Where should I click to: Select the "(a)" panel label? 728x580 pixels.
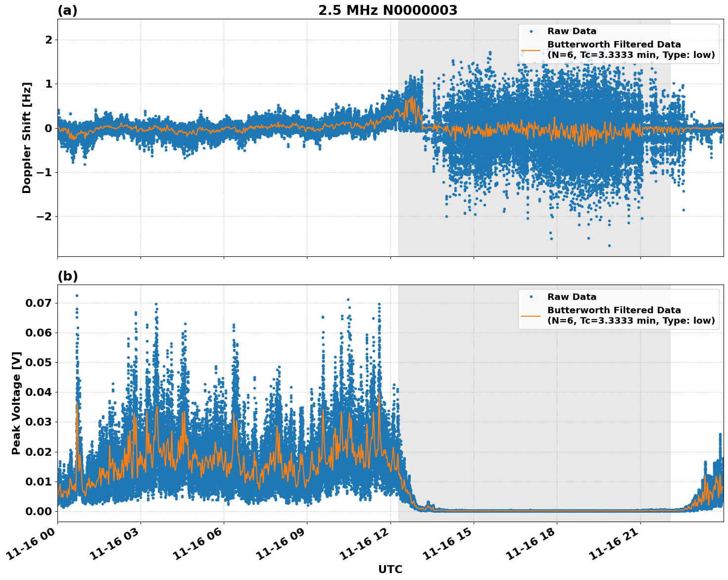[67, 10]
